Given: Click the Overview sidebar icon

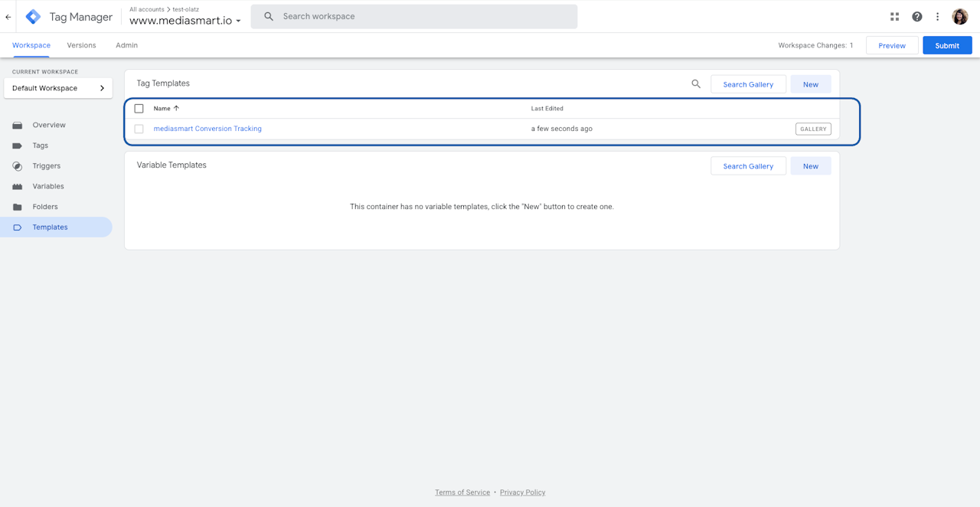Looking at the screenshot, I should (x=18, y=125).
